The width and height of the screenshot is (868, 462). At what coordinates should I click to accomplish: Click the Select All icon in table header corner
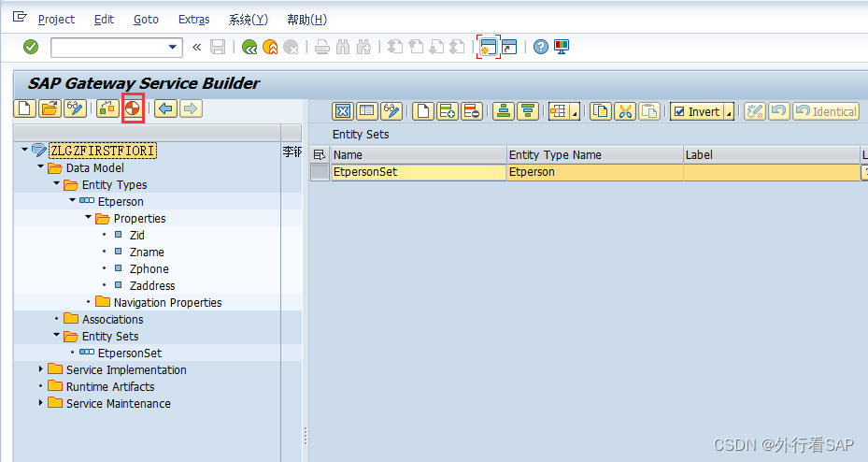[x=320, y=155]
